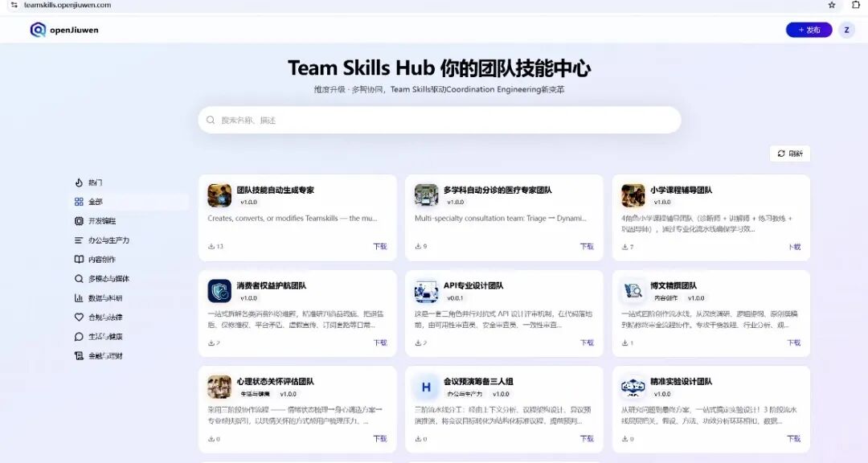This screenshot has width=868, height=463.
Task: Click 下载 on the API专业设计团队 card
Action: (x=585, y=342)
